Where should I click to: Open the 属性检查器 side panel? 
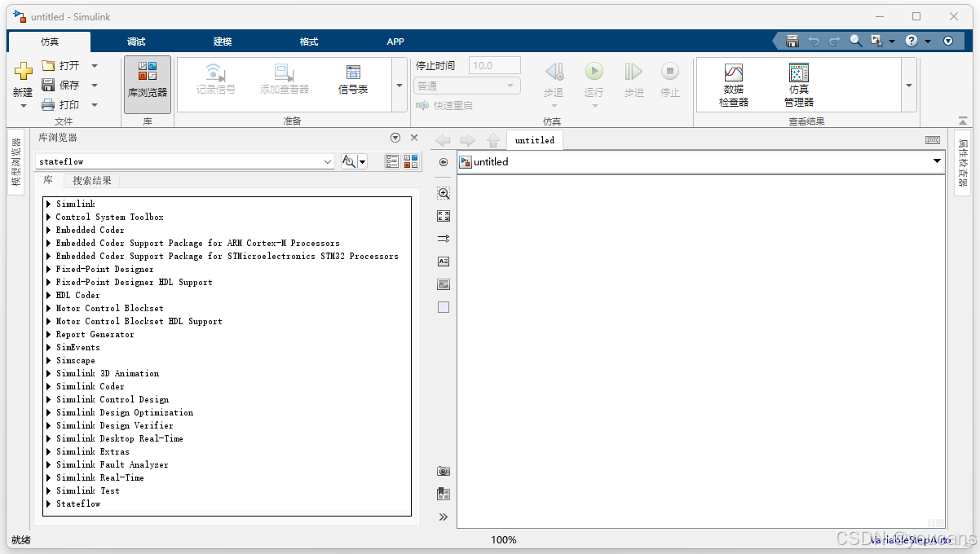[963, 163]
